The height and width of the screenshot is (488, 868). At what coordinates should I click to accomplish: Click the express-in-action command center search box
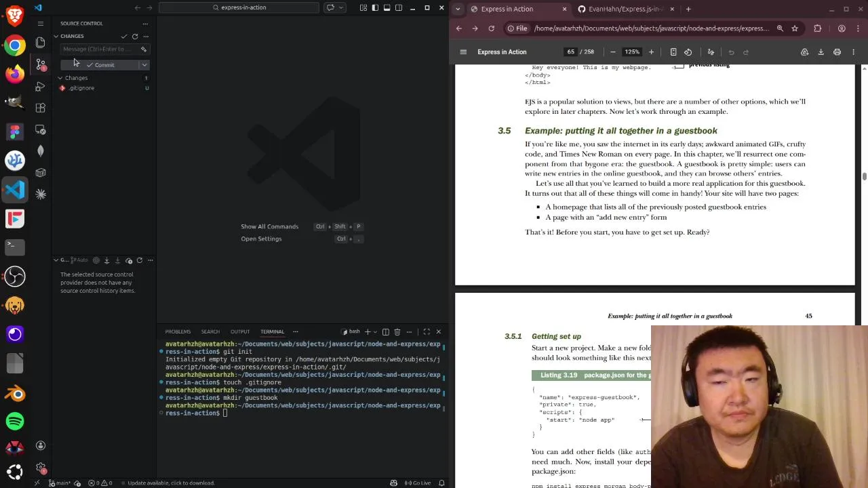click(239, 7)
